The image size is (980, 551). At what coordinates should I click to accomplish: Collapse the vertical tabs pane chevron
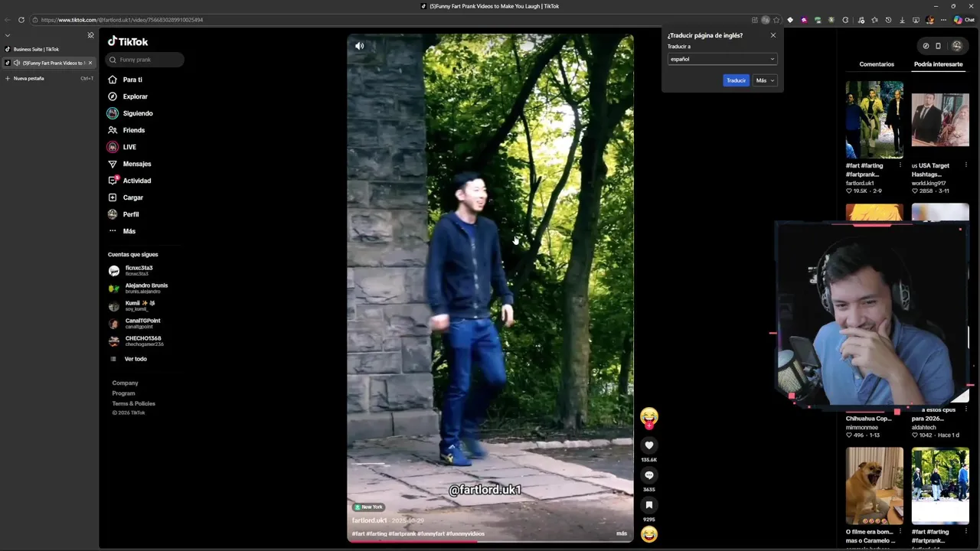click(8, 35)
